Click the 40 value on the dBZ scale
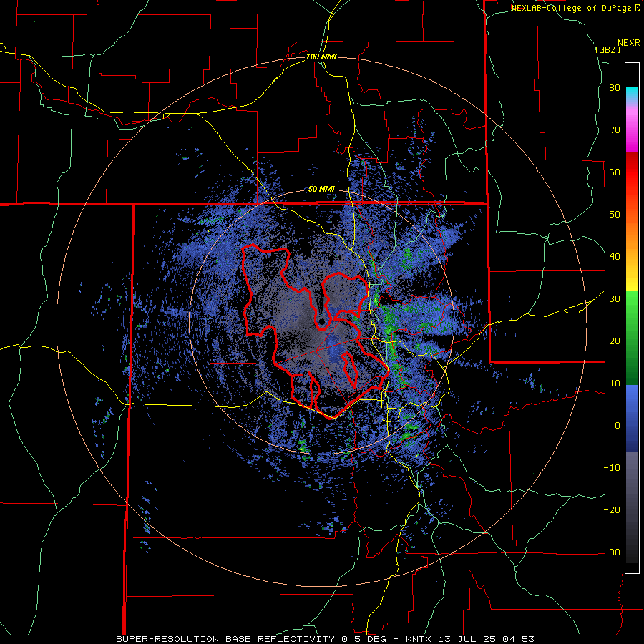 coord(615,257)
